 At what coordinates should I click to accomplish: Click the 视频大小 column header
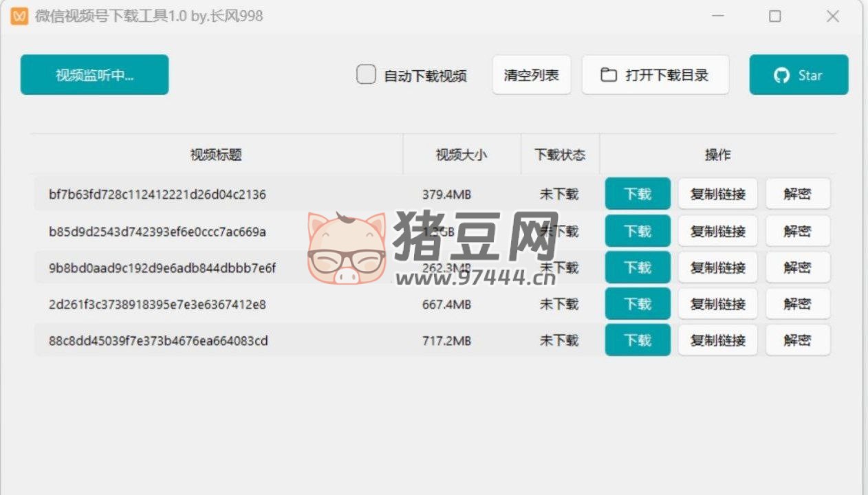coord(461,155)
